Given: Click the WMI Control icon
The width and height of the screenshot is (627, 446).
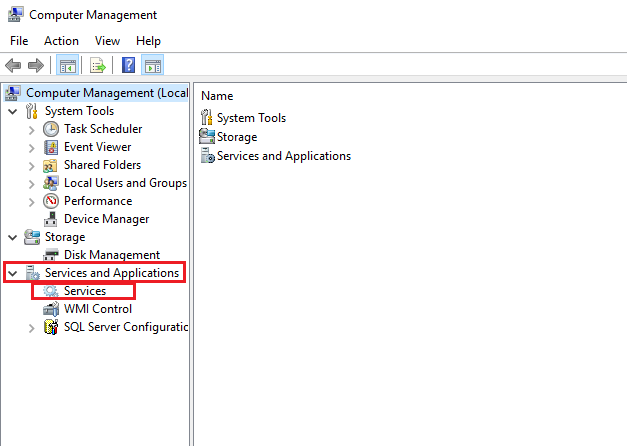Looking at the screenshot, I should [x=51, y=309].
